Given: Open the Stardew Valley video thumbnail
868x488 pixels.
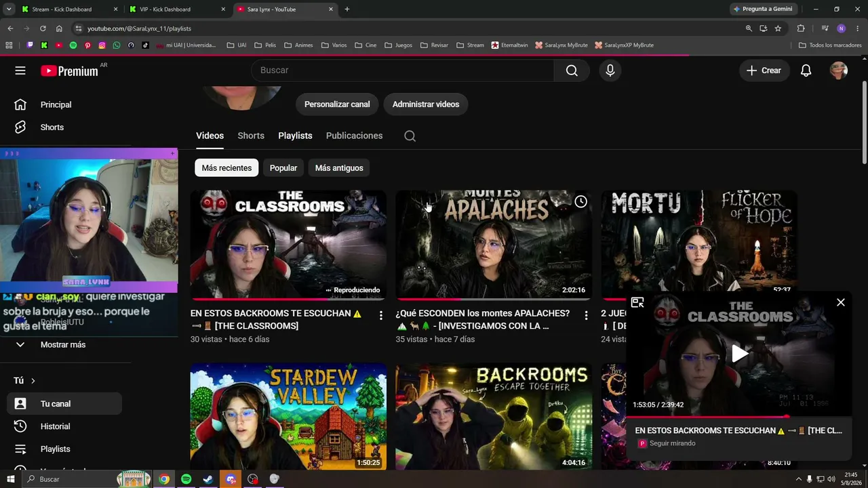Looking at the screenshot, I should point(288,416).
